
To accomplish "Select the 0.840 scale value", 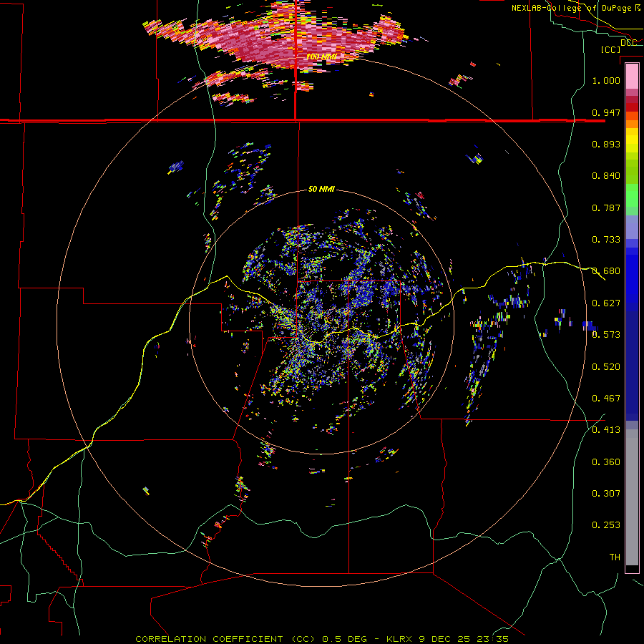I will [x=606, y=176].
